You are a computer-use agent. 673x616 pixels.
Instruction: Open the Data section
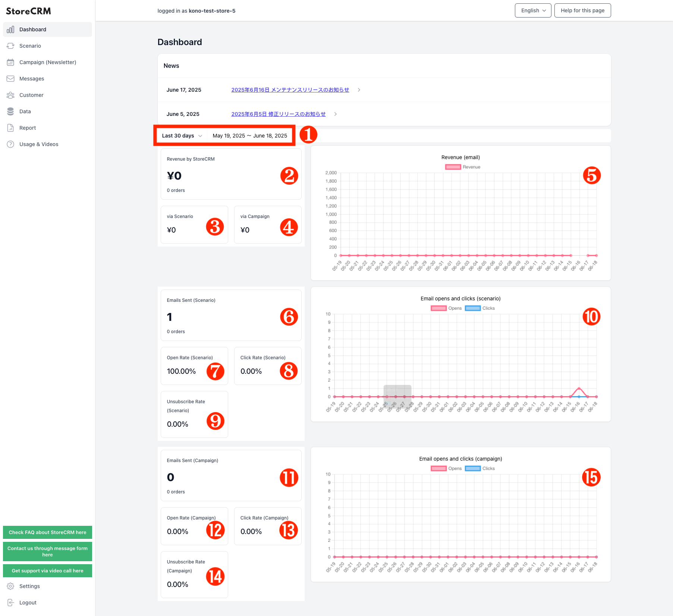tap(47, 111)
